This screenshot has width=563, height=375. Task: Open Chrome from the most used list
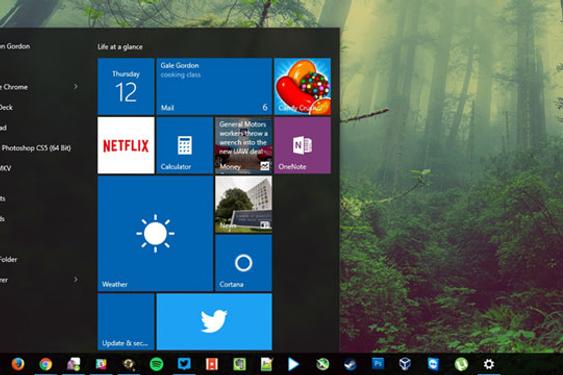point(14,87)
